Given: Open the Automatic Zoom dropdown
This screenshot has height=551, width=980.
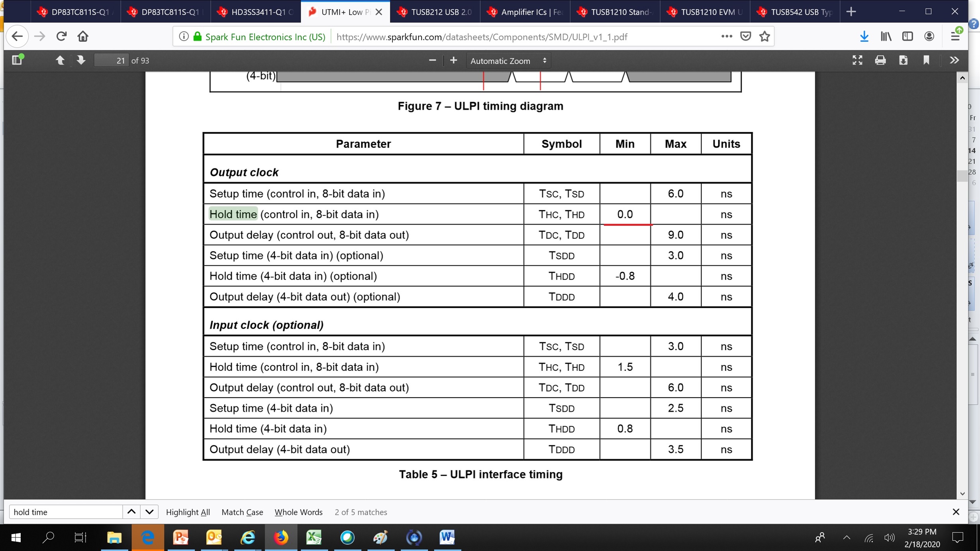Looking at the screenshot, I should tap(508, 61).
